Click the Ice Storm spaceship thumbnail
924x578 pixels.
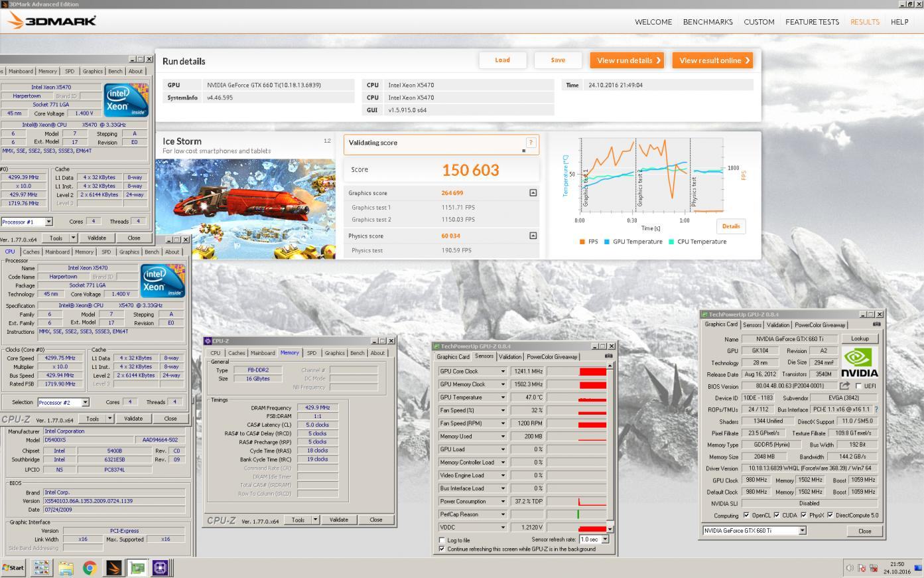pyautogui.click(x=245, y=208)
